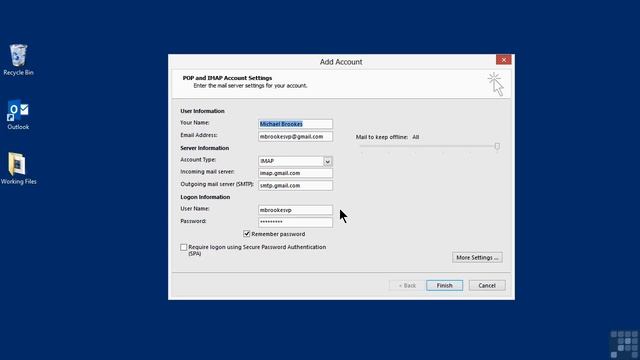
Task: Click in the Your Name field
Action: pyautogui.click(x=296, y=124)
